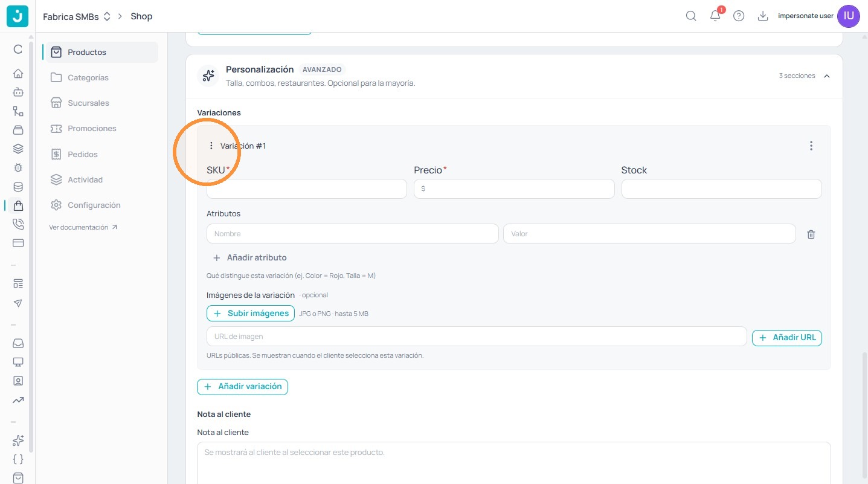Open notifications bell with red badge
868x484 pixels.
coord(716,15)
